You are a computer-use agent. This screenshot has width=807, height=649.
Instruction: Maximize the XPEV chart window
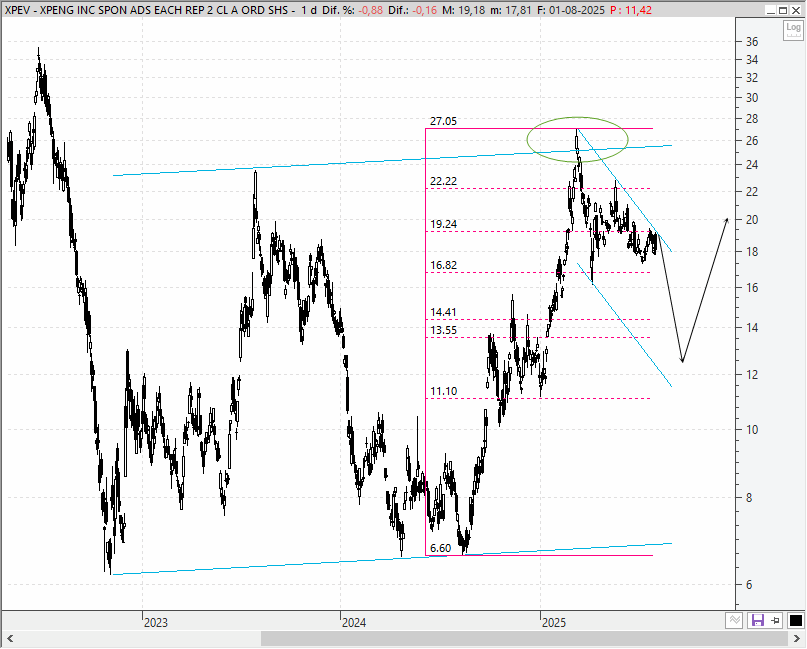[x=783, y=10]
